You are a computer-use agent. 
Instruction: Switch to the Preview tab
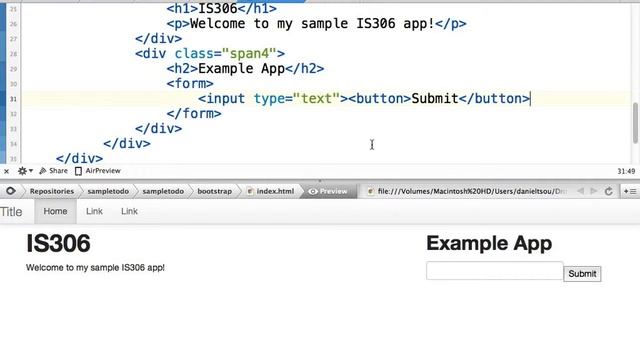point(328,191)
